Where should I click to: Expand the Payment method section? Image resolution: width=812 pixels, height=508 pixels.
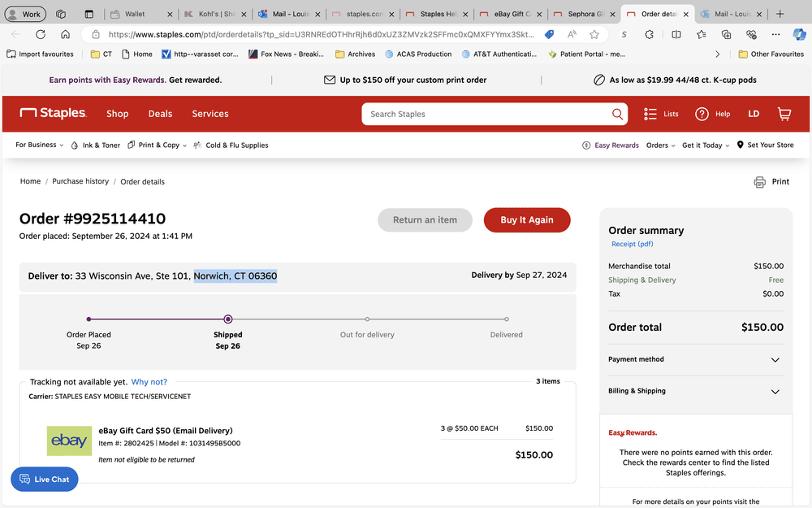point(694,360)
